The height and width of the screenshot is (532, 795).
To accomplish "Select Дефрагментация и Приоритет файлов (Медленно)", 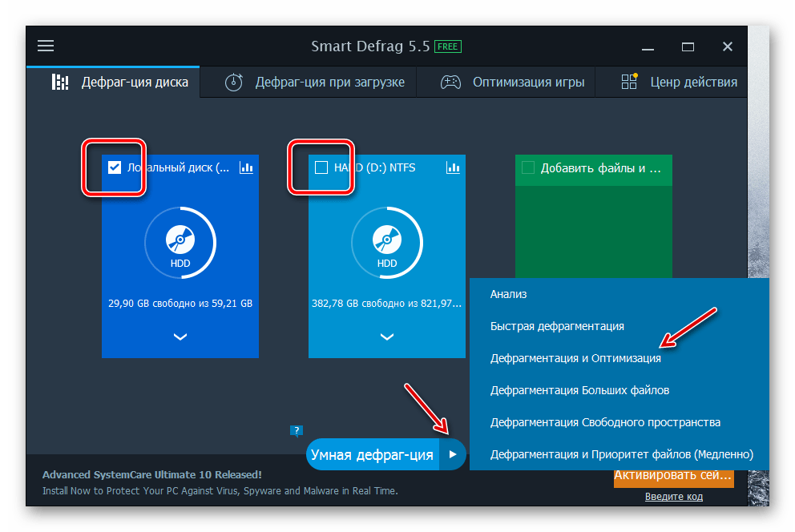I will coord(619,454).
